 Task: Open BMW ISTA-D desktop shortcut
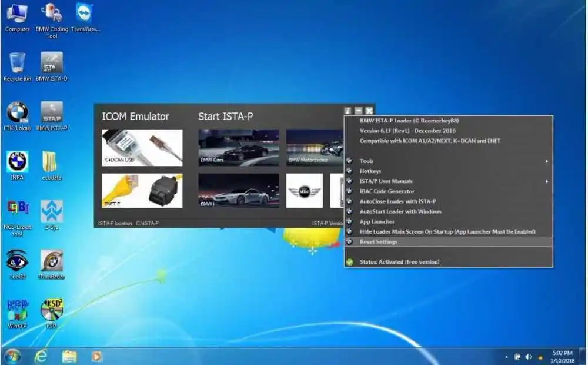52,67
